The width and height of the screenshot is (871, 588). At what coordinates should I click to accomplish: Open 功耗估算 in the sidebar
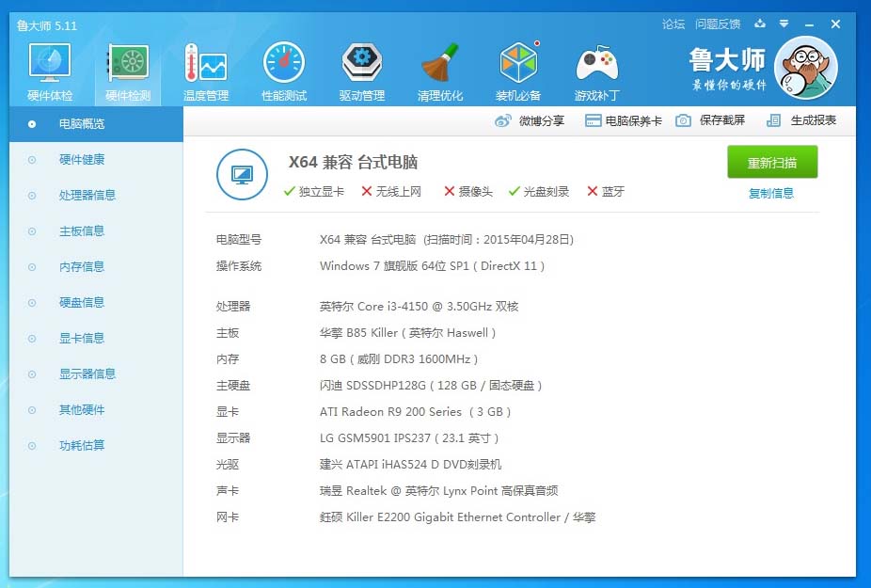[x=96, y=445]
